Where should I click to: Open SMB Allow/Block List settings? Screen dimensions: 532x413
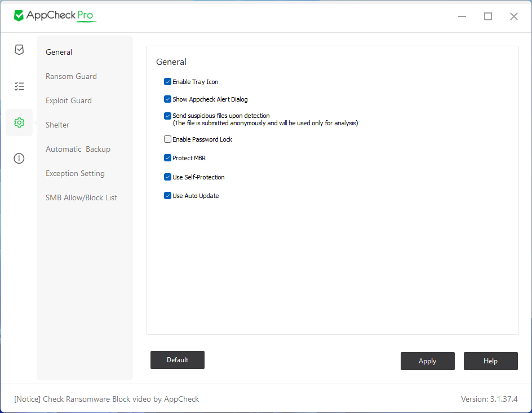point(81,197)
